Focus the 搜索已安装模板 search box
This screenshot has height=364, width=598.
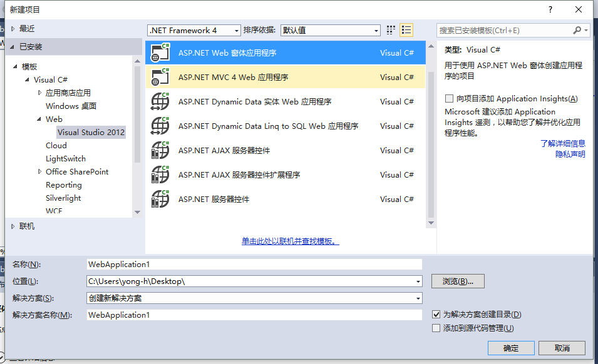click(x=504, y=30)
